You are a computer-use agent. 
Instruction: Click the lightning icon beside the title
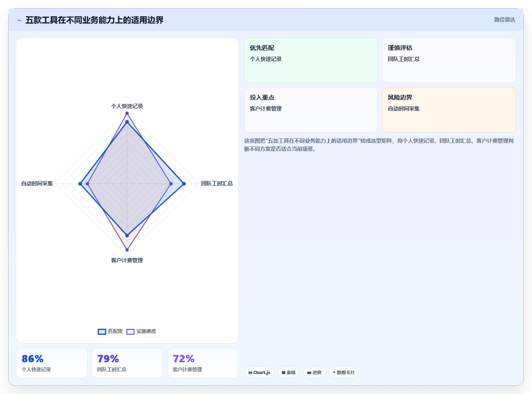19,20
